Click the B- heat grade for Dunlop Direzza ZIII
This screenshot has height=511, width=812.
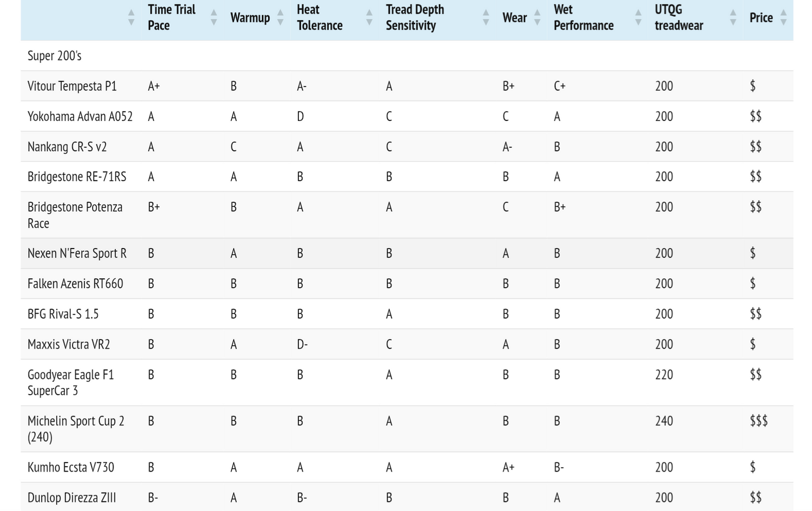302,498
